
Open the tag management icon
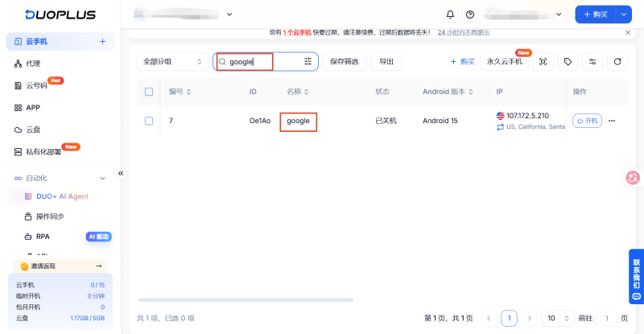point(568,62)
